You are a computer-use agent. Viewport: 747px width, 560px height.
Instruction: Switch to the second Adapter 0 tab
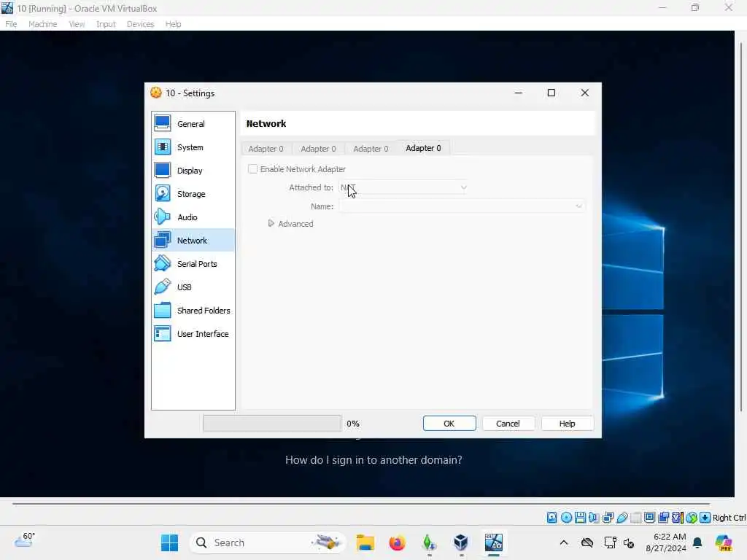tap(318, 149)
